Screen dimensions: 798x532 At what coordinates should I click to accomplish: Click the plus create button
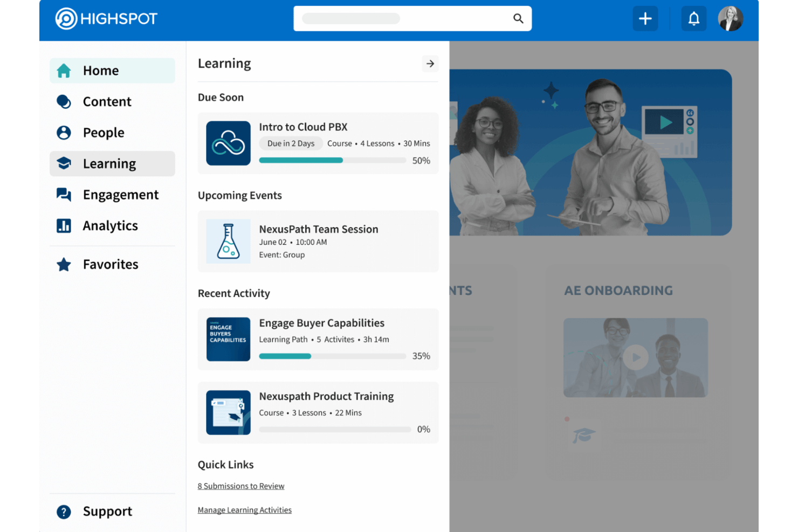point(645,18)
